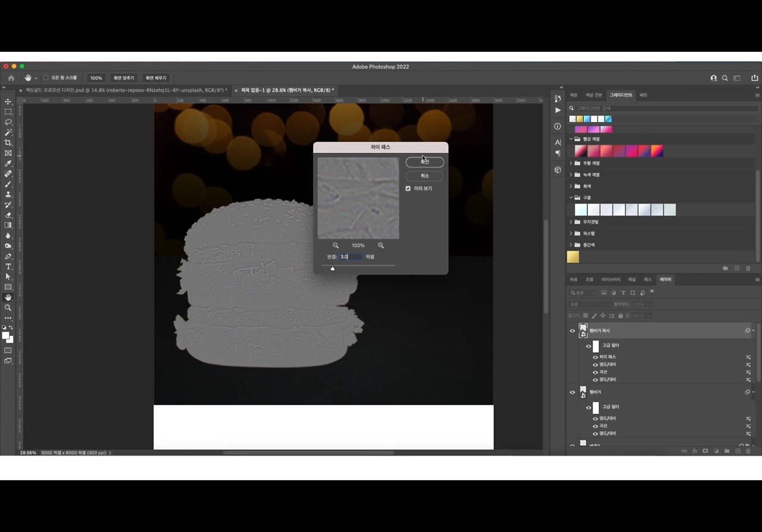Open the 3D panel cube icon
Image resolution: width=762 pixels, height=532 pixels.
pos(558,170)
